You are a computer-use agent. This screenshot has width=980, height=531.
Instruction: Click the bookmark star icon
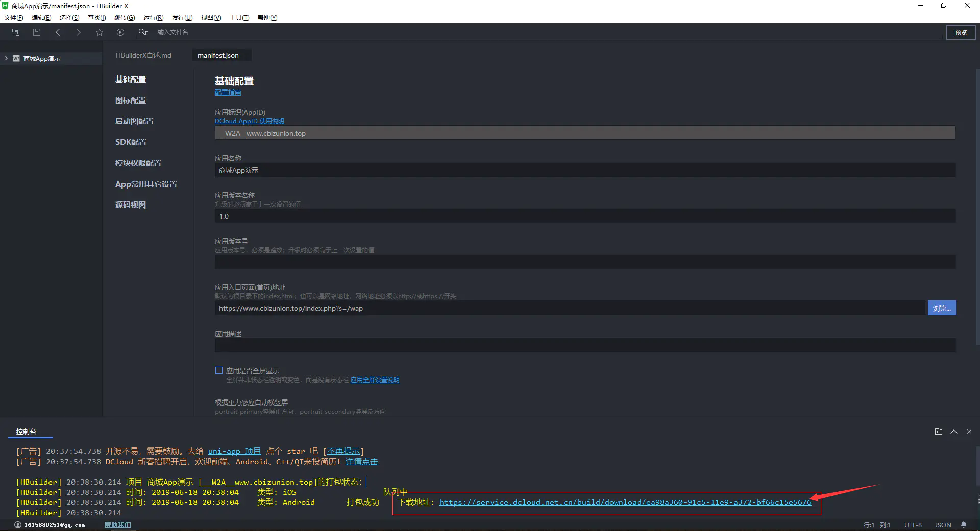[x=100, y=32]
